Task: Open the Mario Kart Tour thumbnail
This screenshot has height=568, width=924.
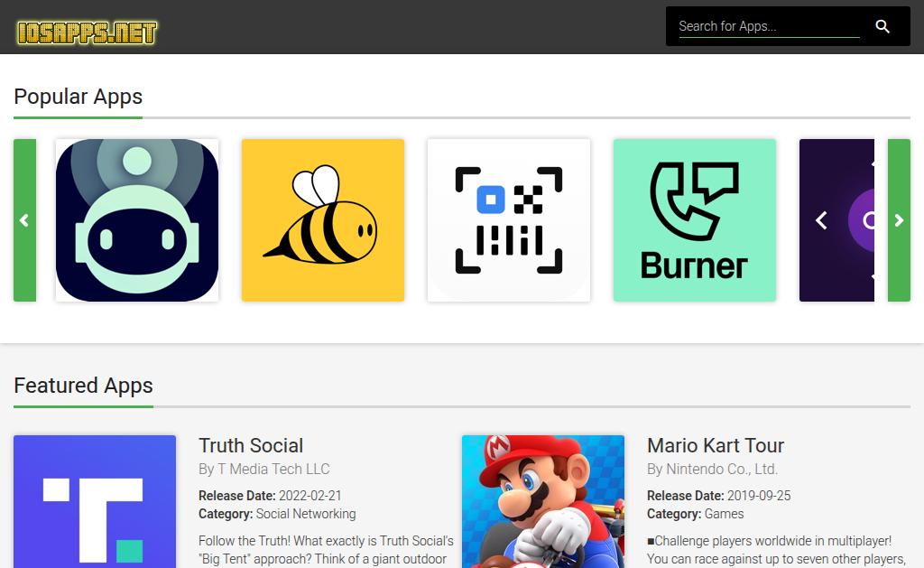Action: click(x=542, y=501)
